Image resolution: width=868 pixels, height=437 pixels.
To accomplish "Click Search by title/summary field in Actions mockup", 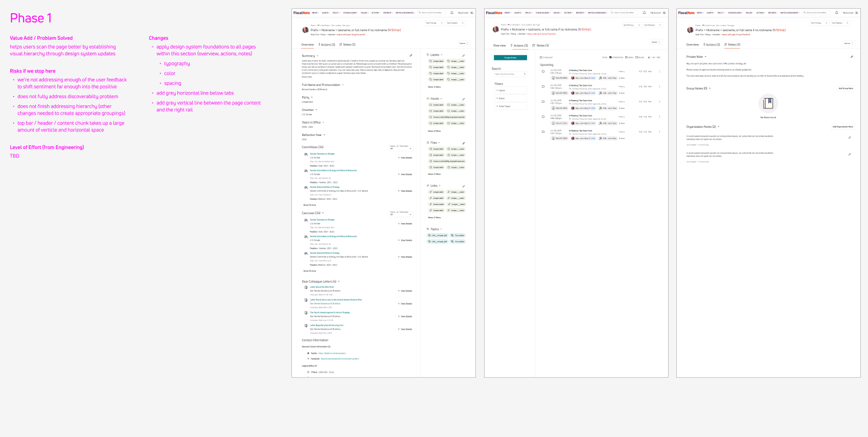I will 510,74.
